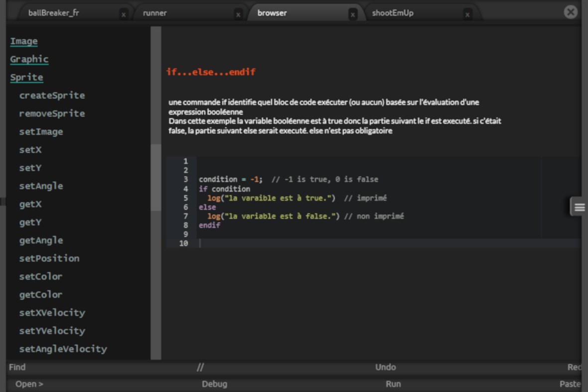Open setXVelocity documentation
Viewport: 588px width, 392px height.
[52, 312]
